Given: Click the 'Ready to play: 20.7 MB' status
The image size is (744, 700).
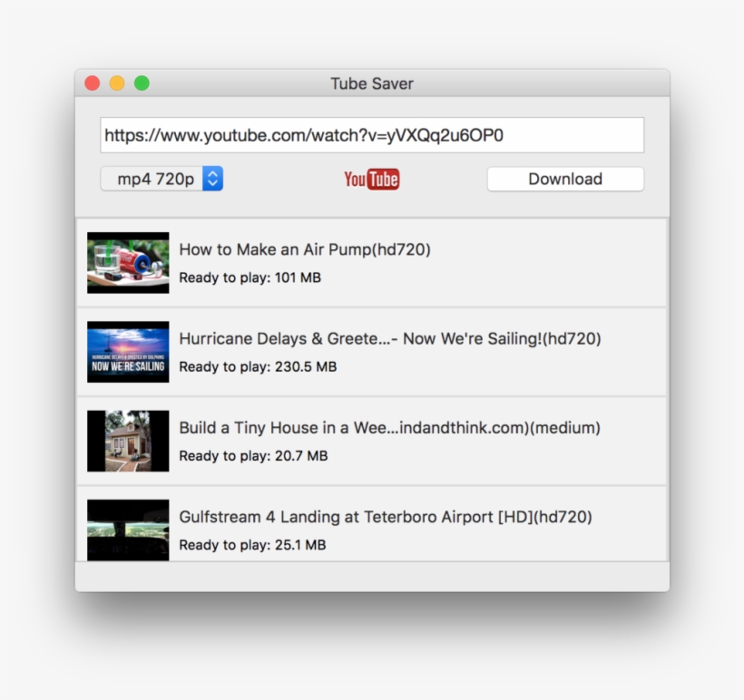Looking at the screenshot, I should [253, 456].
